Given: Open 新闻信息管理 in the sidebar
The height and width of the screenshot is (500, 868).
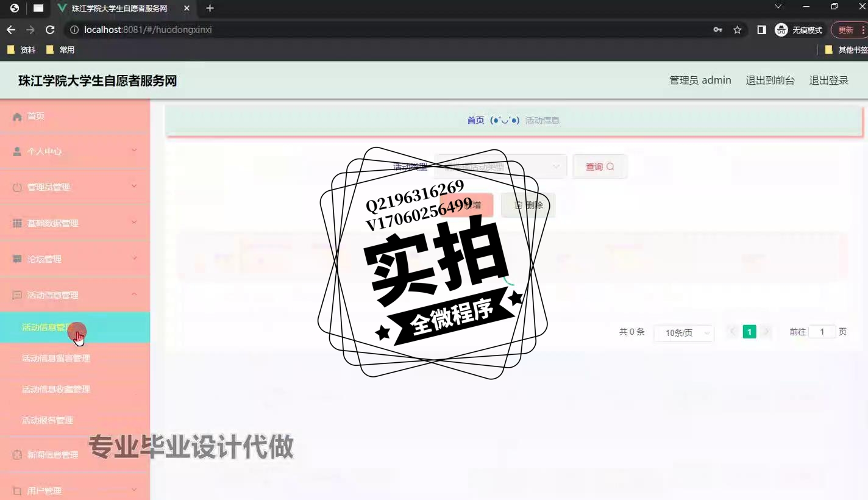Looking at the screenshot, I should coord(75,455).
